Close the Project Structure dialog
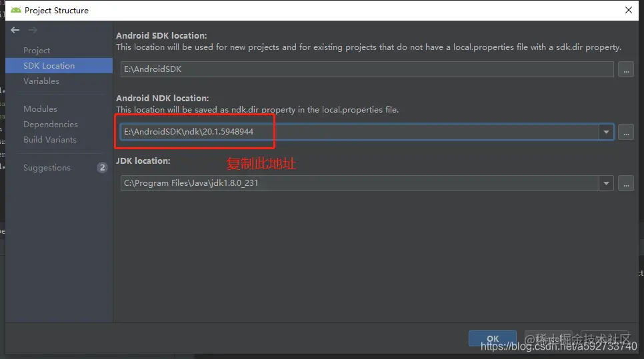 coord(629,10)
